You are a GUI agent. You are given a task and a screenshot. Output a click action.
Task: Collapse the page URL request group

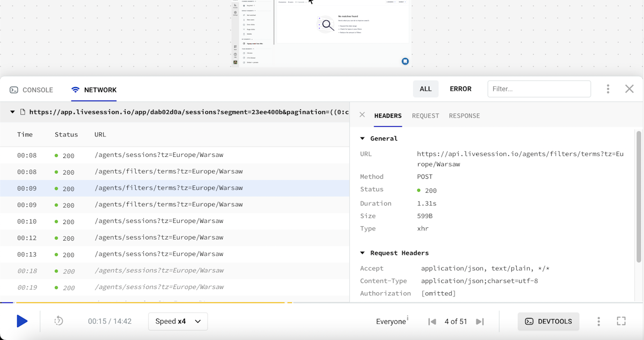point(12,112)
